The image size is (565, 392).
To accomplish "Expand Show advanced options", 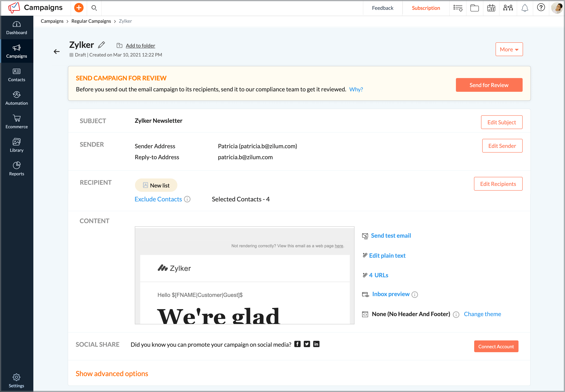I will [x=112, y=374].
